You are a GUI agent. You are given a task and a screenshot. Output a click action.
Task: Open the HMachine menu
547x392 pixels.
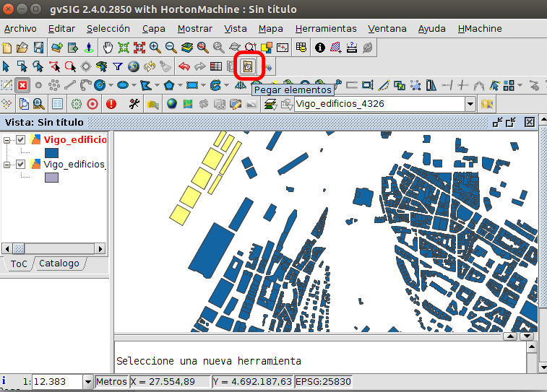tap(480, 29)
